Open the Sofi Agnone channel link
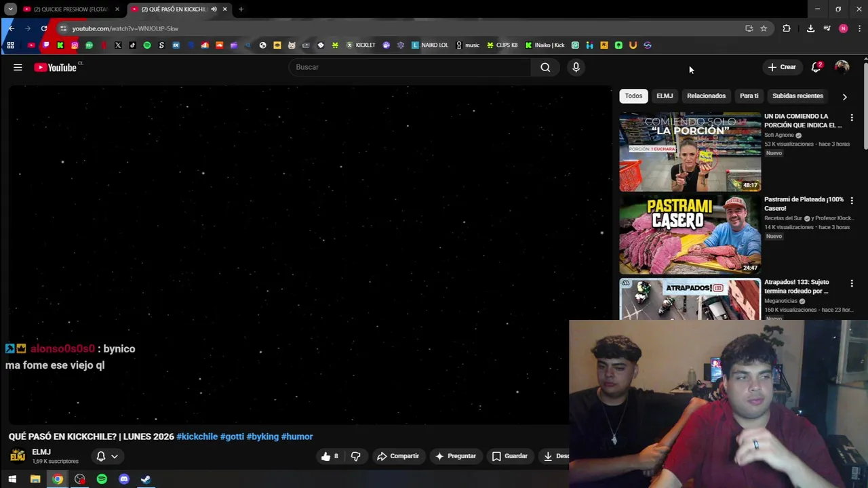868x488 pixels. 779,135
